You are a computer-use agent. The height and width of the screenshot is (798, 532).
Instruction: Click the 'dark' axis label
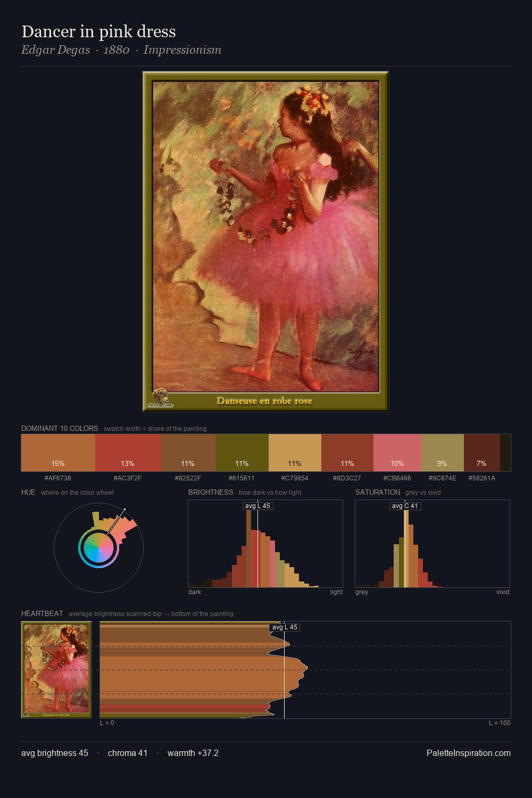[195, 592]
